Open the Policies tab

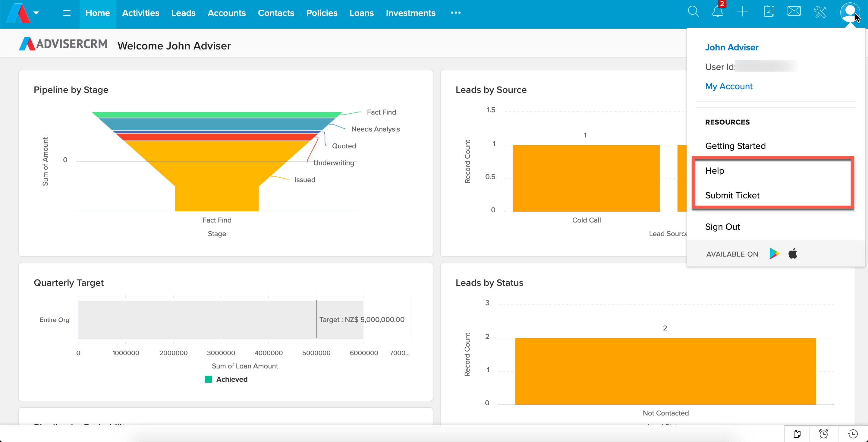[322, 13]
